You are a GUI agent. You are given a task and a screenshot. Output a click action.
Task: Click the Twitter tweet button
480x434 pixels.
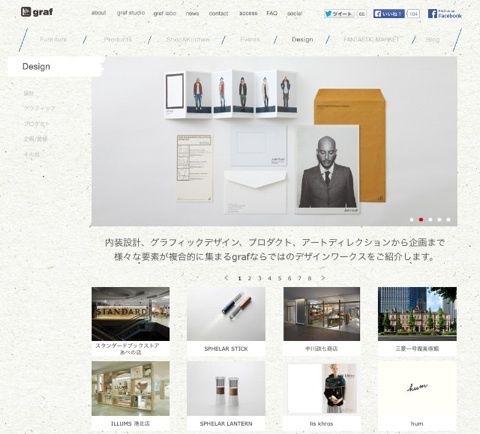tap(338, 14)
